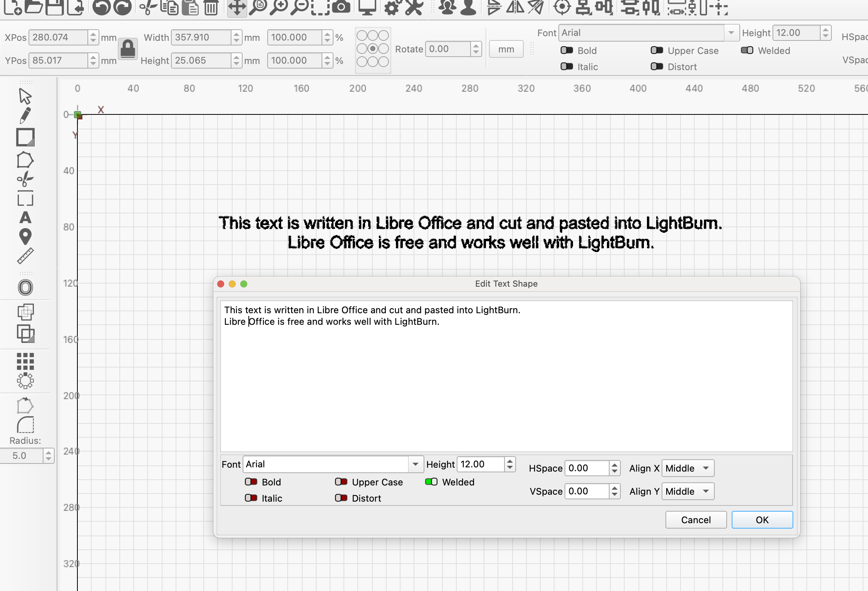Toggle the aspect ratio lock

coord(128,49)
